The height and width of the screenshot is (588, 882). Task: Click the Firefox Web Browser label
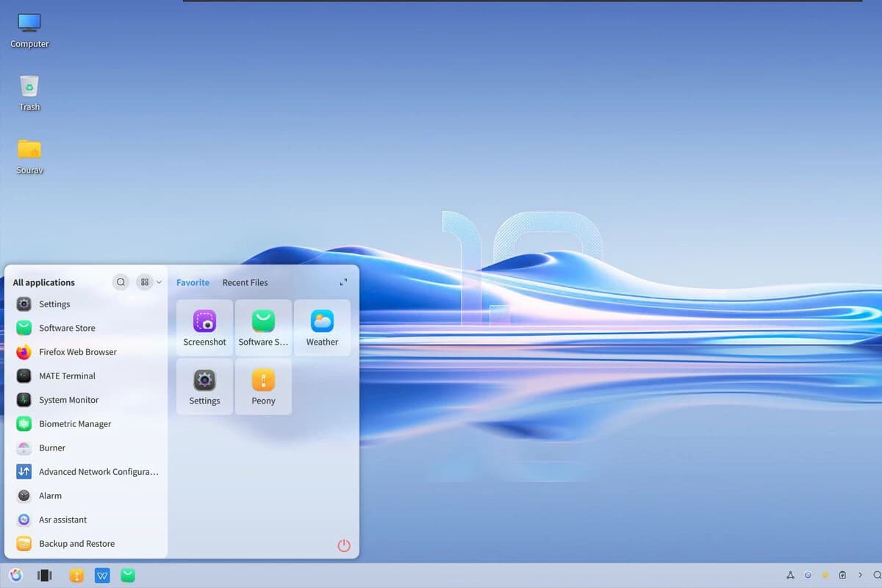[78, 352]
